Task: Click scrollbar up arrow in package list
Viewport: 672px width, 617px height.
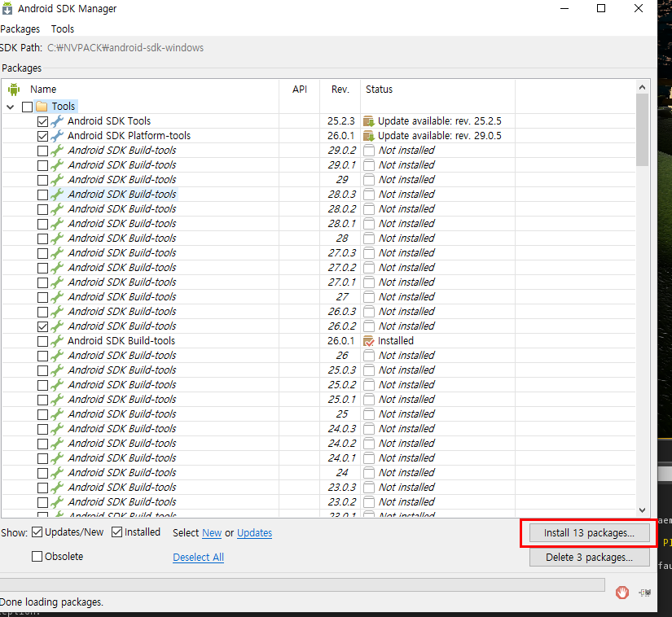Action: 642,87
